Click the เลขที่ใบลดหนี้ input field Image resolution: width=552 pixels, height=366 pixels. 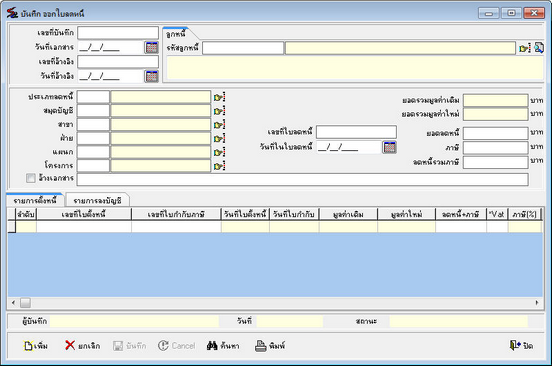(356, 132)
